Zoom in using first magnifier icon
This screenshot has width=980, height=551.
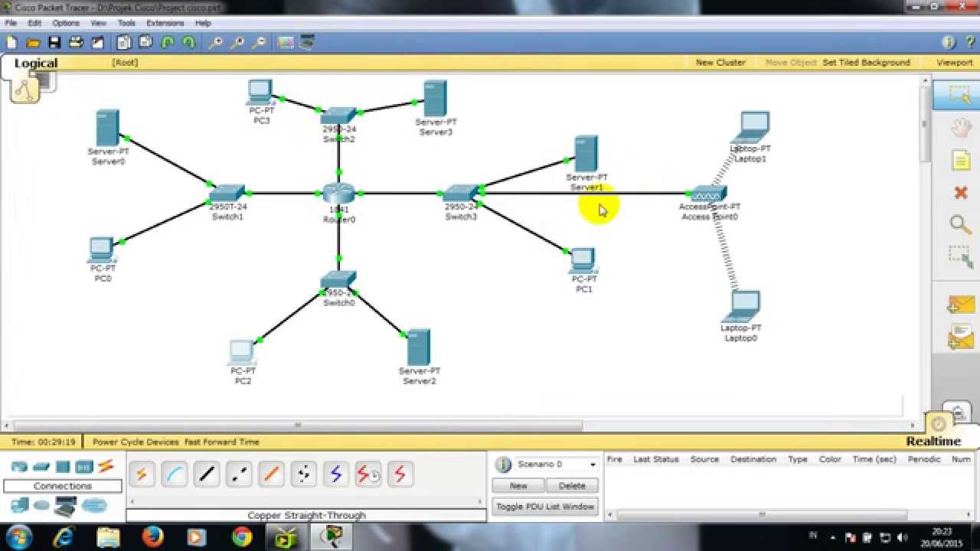215,43
